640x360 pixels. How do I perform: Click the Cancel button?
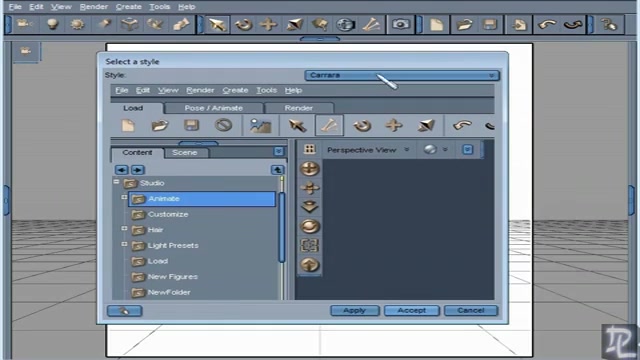[471, 311]
